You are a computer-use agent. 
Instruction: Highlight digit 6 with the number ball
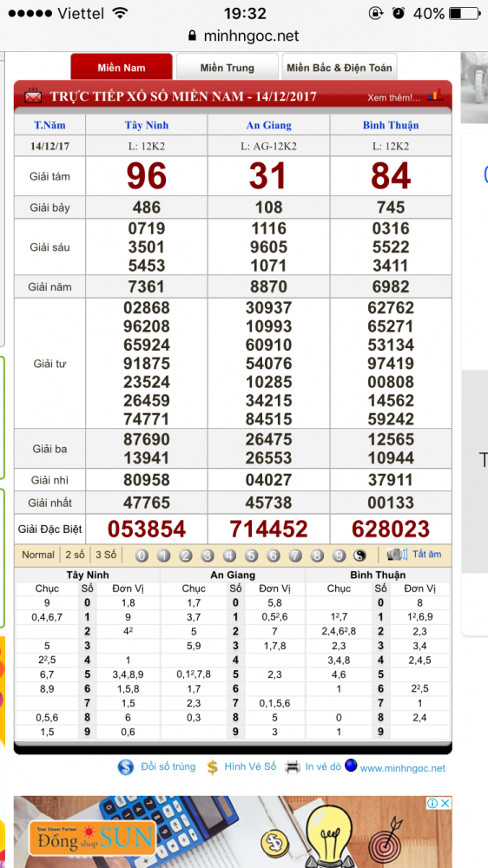click(x=273, y=556)
